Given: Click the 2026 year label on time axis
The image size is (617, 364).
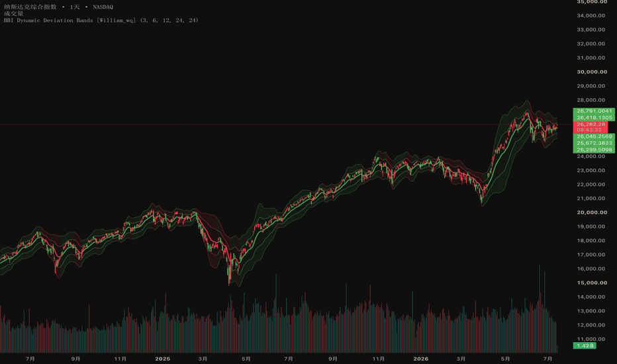Looking at the screenshot, I should tap(420, 359).
